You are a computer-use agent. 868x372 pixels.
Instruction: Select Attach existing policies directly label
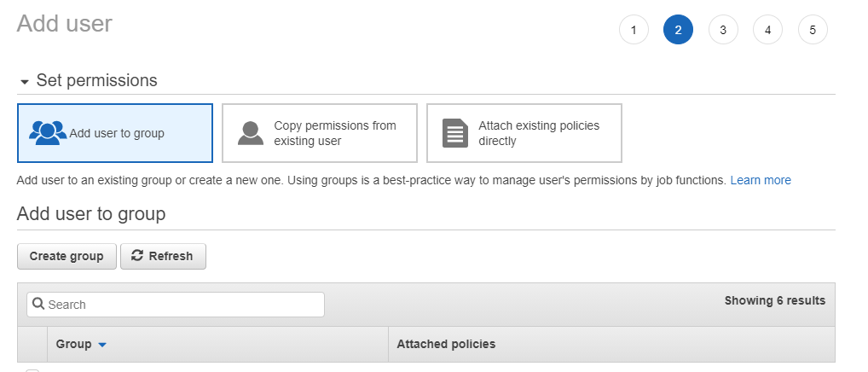(539, 133)
